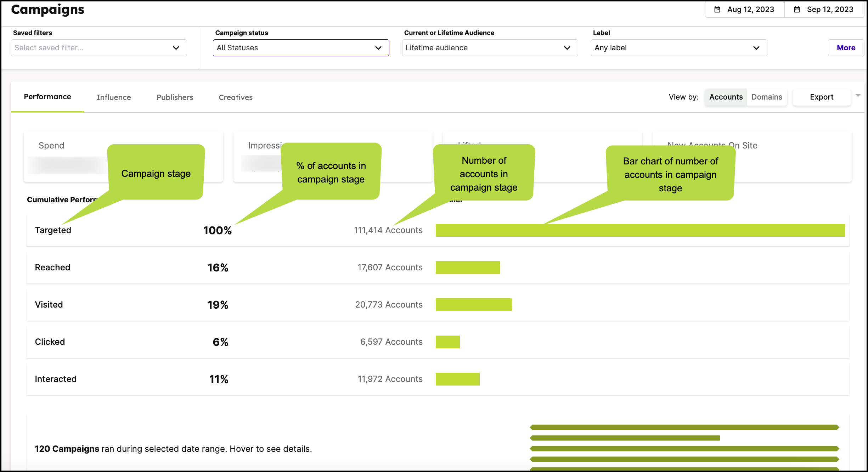The width and height of the screenshot is (868, 472).
Task: Open the Any label dropdown
Action: click(678, 47)
